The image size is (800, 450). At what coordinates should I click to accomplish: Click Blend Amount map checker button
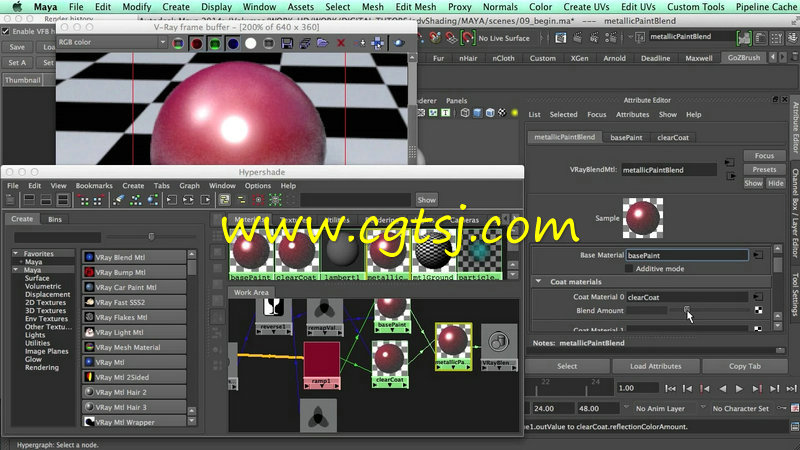tap(759, 310)
